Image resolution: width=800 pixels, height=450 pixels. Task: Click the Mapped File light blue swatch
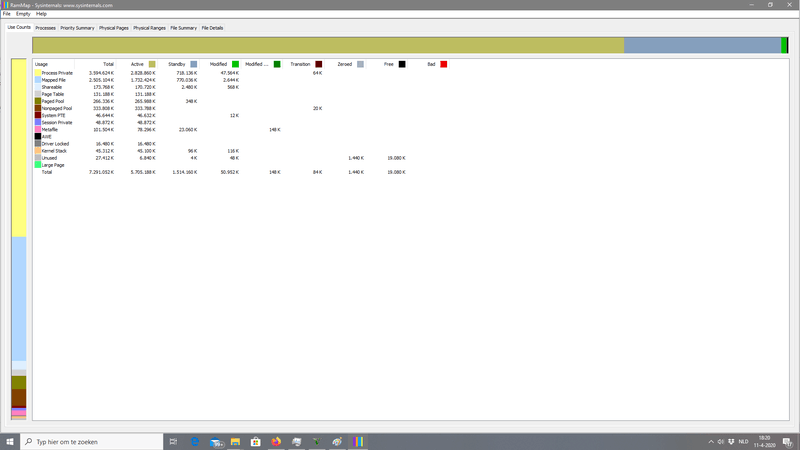(x=38, y=80)
